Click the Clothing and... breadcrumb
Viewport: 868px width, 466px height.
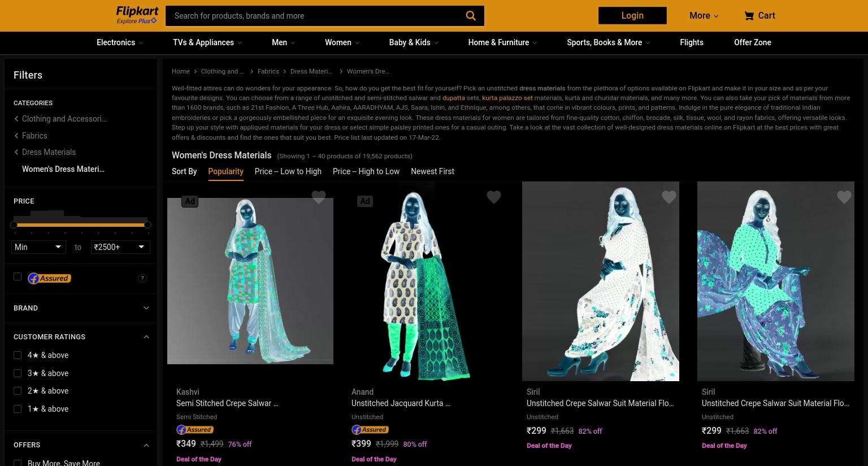point(223,71)
